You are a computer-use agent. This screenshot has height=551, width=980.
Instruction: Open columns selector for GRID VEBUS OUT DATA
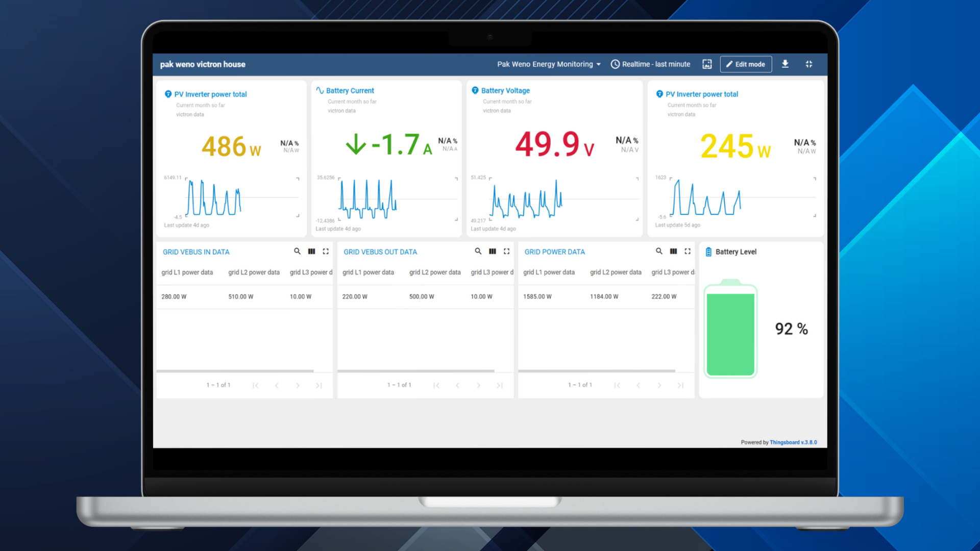pyautogui.click(x=493, y=252)
